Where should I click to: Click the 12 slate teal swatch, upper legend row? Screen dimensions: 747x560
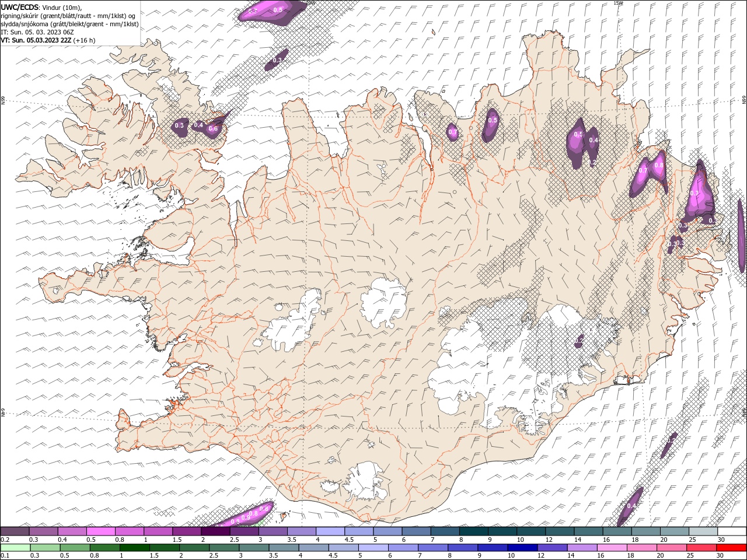tap(560, 531)
